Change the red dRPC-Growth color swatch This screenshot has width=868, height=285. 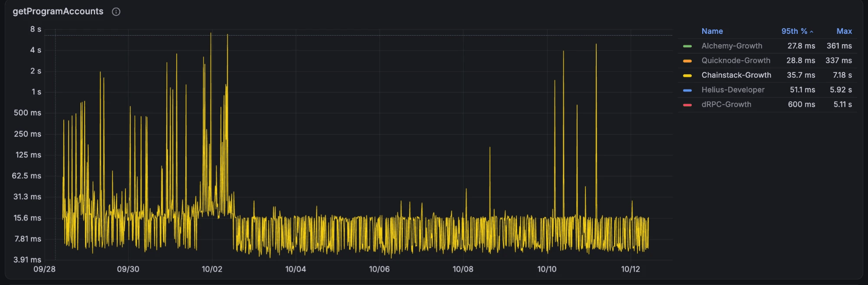pos(687,105)
